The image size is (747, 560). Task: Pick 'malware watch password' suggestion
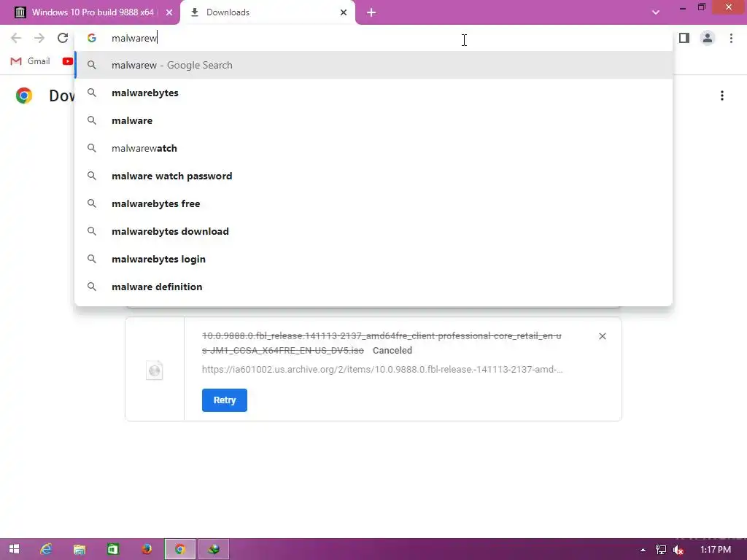click(373, 176)
